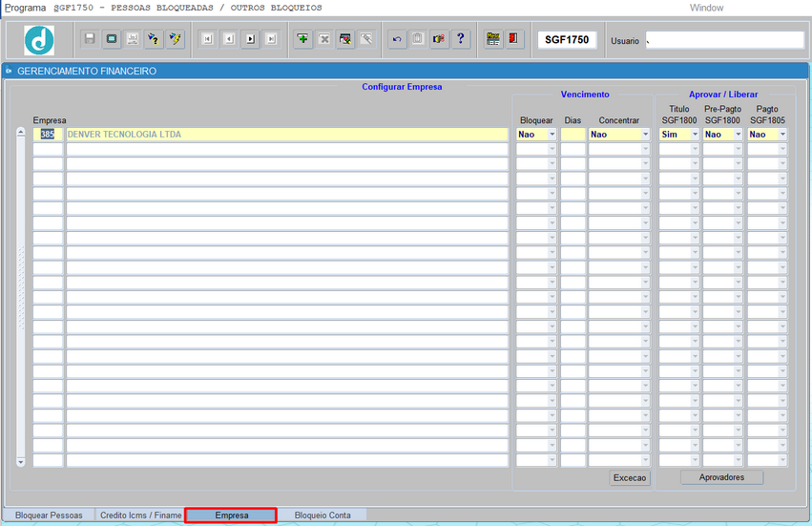
Task: Click the 'Vencimento' group label
Action: (x=585, y=95)
